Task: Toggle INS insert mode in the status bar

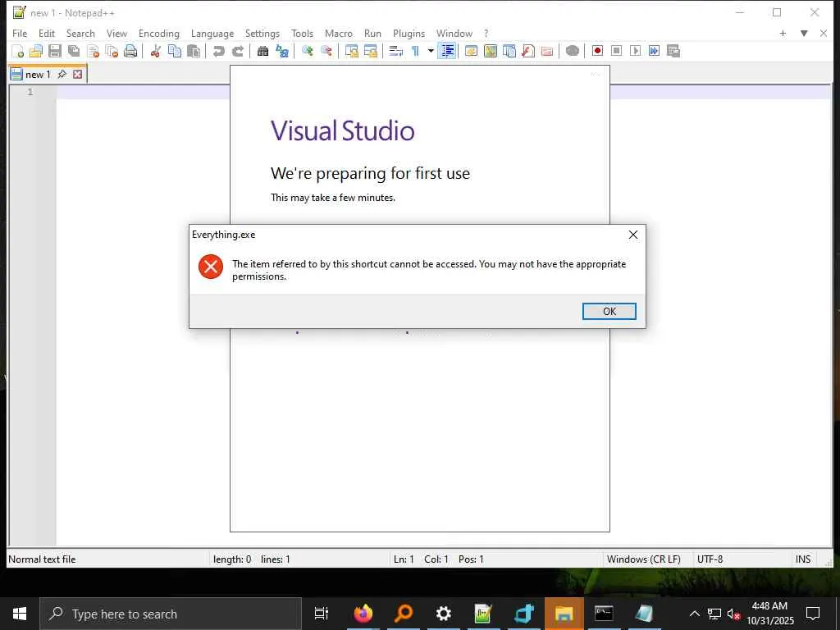Action: [802, 559]
